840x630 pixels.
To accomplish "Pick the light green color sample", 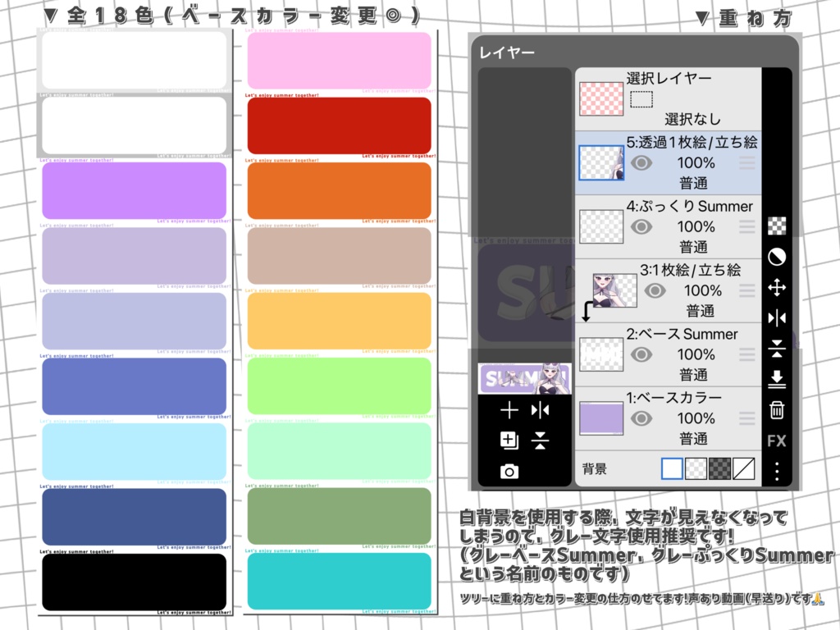I will click(339, 386).
